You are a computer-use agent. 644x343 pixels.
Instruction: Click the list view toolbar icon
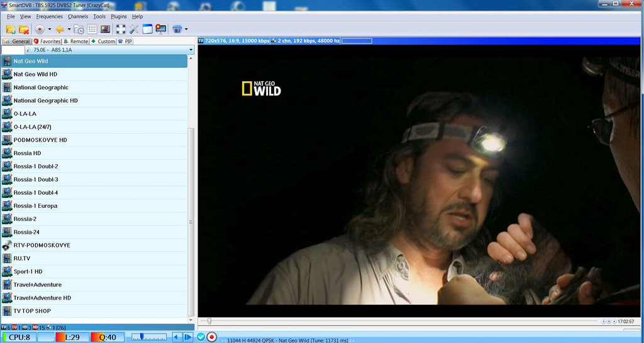click(x=92, y=29)
